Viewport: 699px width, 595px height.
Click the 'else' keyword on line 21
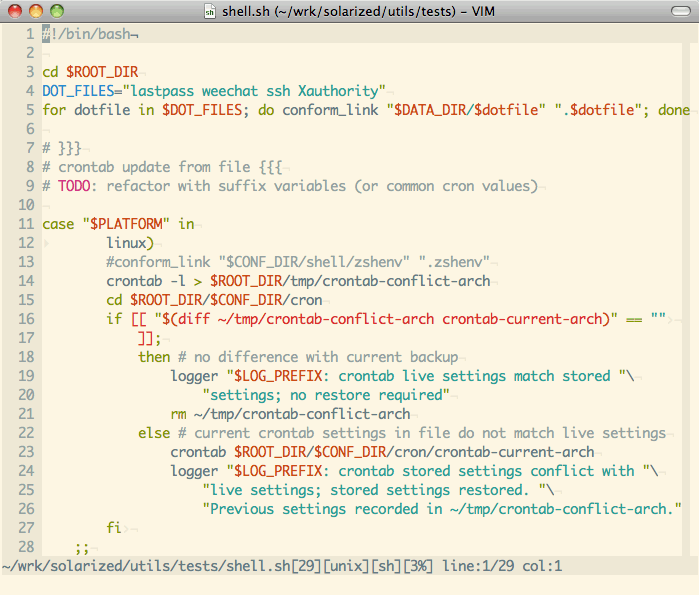point(154,433)
